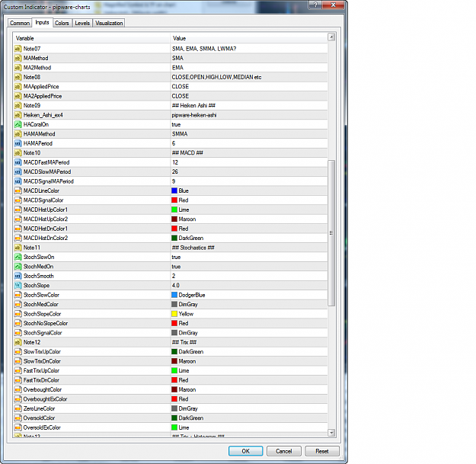Click the string icon beside Note12
The width and height of the screenshot is (476, 464).
click(18, 342)
